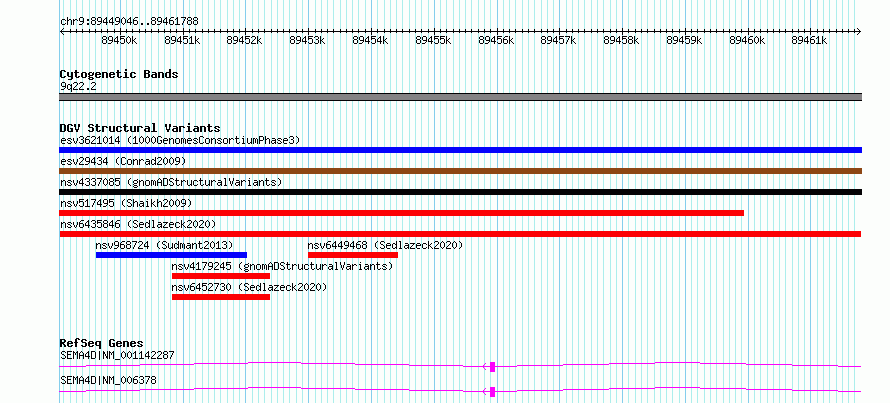Click the 89455k ruler mark
This screenshot has width=890, height=403.
tap(433, 40)
